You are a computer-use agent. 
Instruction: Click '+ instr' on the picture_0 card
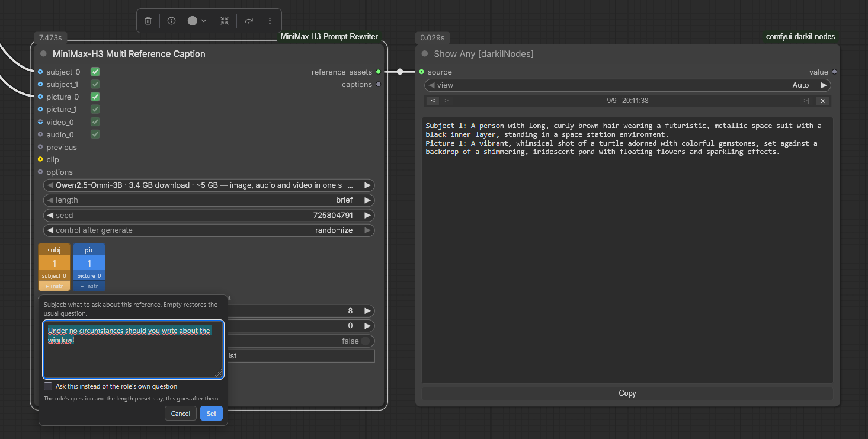tap(89, 286)
